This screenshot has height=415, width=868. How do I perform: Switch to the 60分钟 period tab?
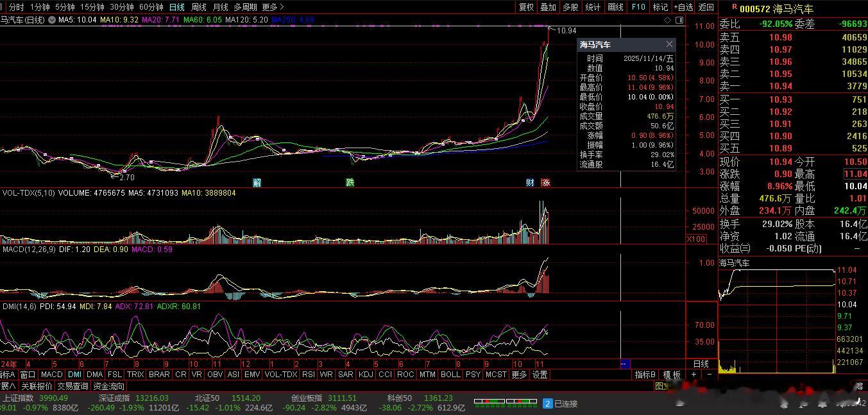coord(151,7)
